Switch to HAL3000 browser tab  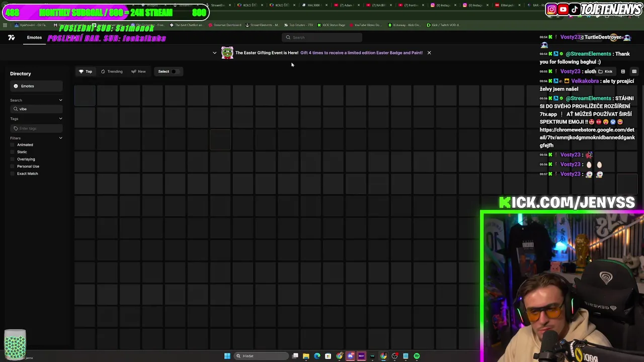pos(314,5)
